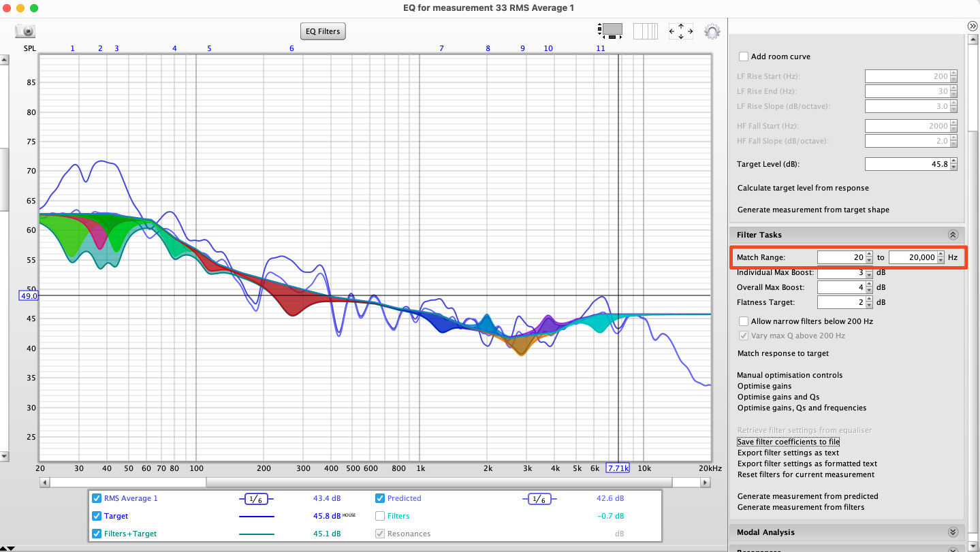
Task: Enable Allow narrow filters below 200 Hz
Action: pos(744,321)
